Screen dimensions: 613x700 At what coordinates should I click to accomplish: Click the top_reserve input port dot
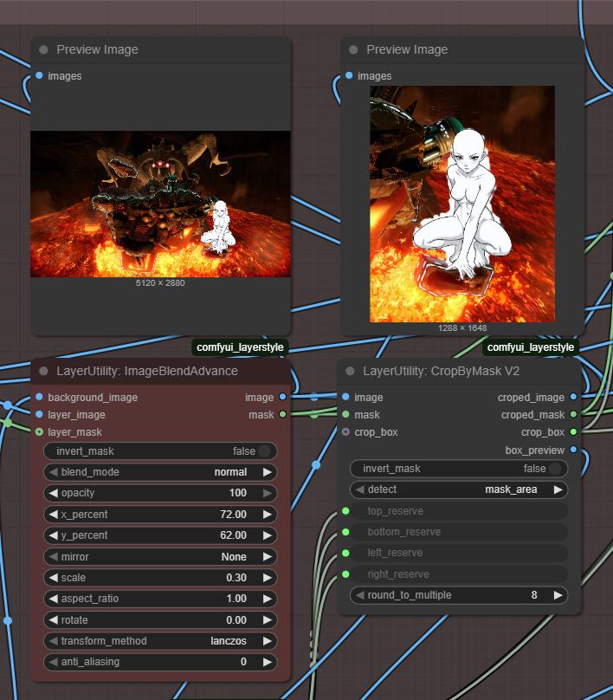click(x=345, y=511)
